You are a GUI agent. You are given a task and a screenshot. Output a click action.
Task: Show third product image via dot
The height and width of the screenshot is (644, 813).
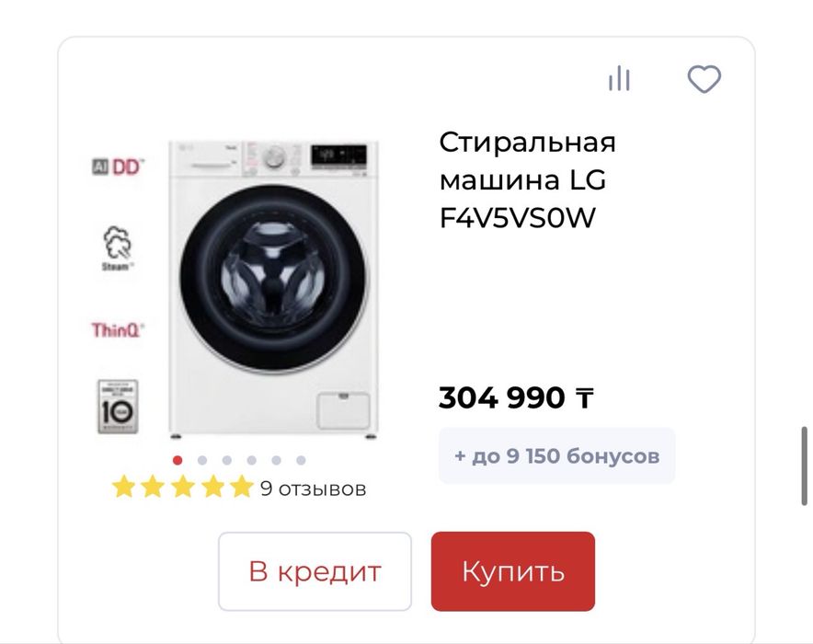pos(226,460)
